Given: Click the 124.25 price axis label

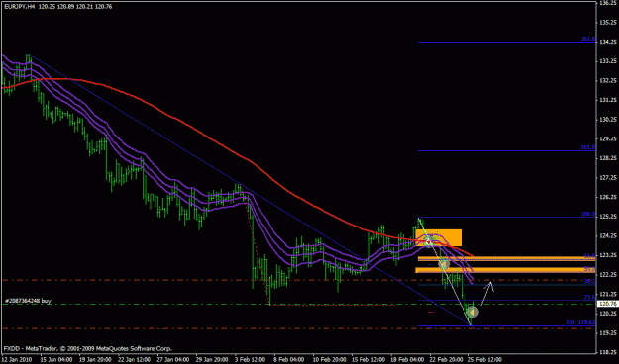Looking at the screenshot, I should point(608,236).
